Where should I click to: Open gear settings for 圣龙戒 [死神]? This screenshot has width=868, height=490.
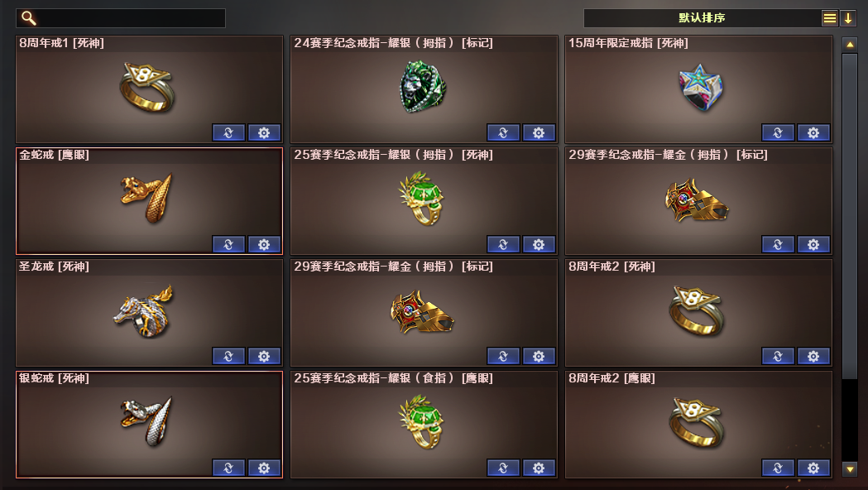coord(264,357)
